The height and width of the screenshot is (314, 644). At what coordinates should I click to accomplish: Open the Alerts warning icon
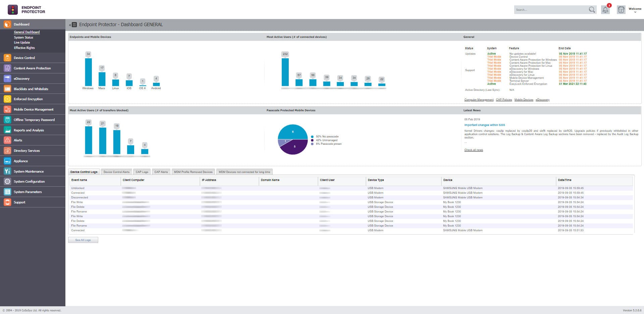pyautogui.click(x=7, y=140)
